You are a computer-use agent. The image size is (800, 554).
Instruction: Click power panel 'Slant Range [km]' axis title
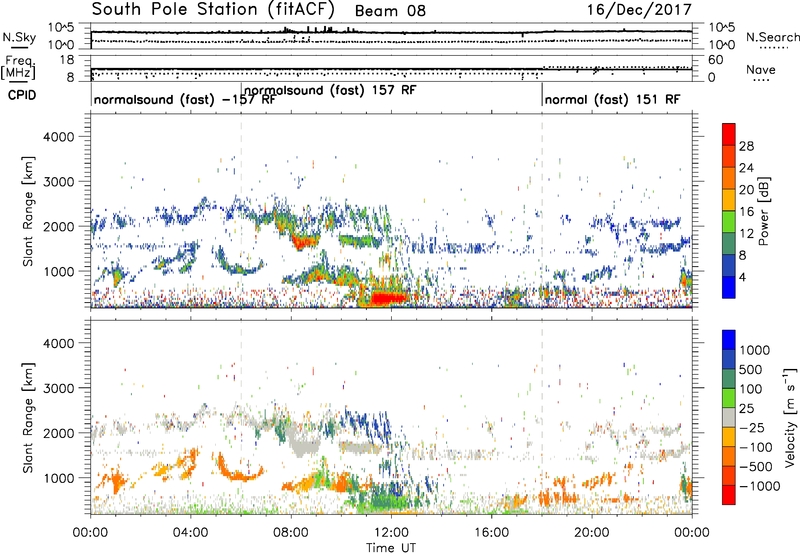click(28, 211)
